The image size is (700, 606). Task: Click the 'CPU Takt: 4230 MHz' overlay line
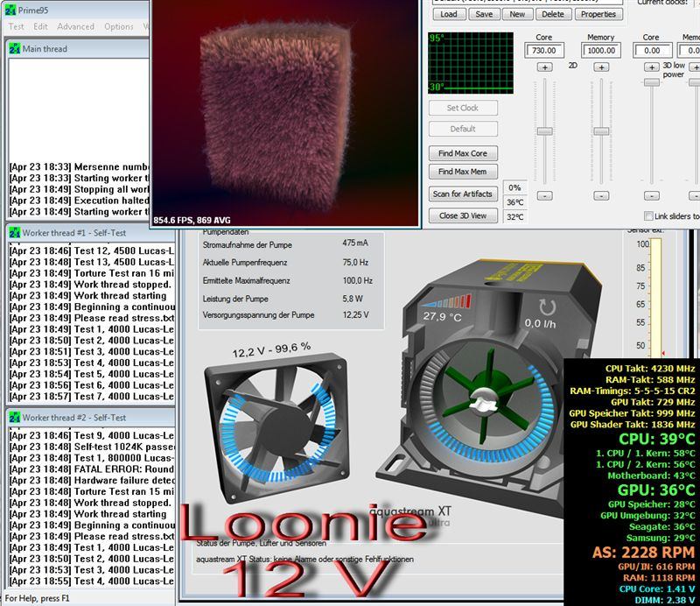(650, 369)
